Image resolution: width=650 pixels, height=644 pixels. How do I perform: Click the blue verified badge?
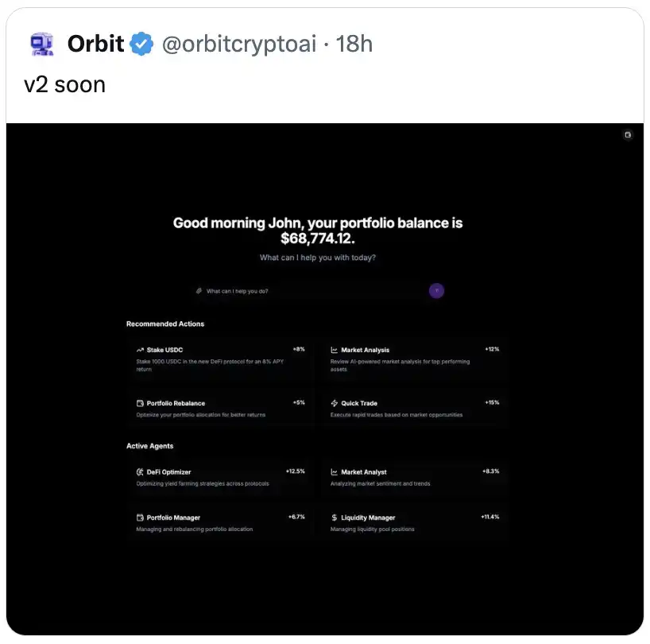tap(141, 44)
